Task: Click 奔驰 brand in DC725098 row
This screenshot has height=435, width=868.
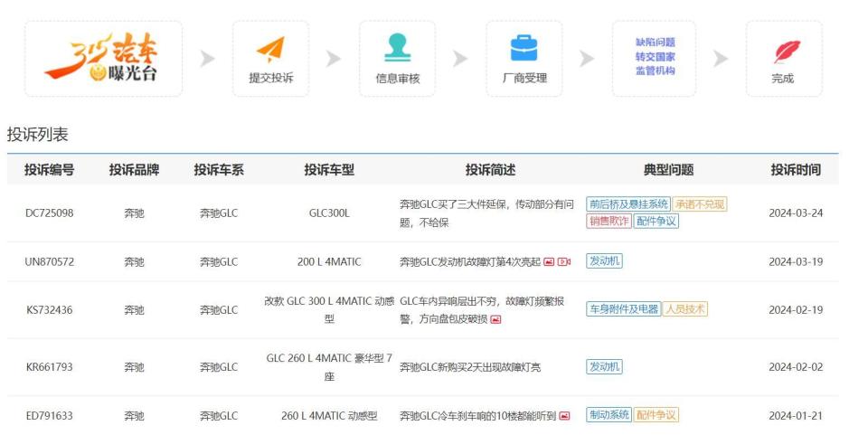Action: pos(134,213)
